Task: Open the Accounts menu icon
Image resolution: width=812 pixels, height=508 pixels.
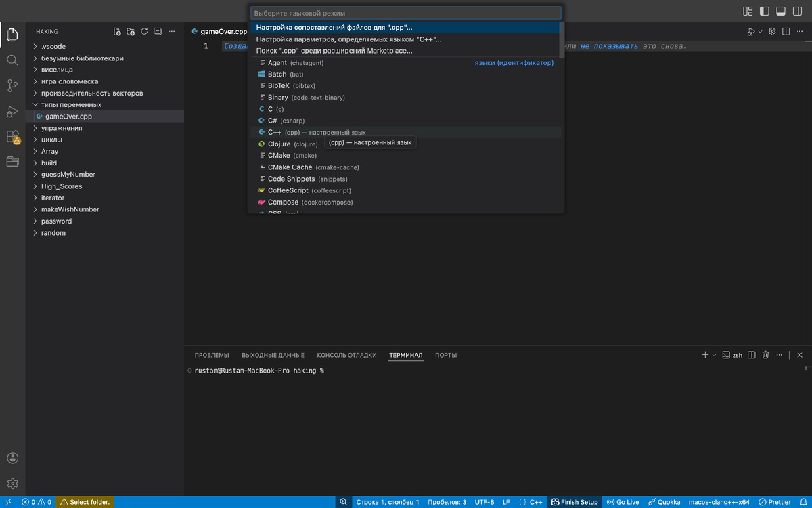Action: [x=12, y=459]
